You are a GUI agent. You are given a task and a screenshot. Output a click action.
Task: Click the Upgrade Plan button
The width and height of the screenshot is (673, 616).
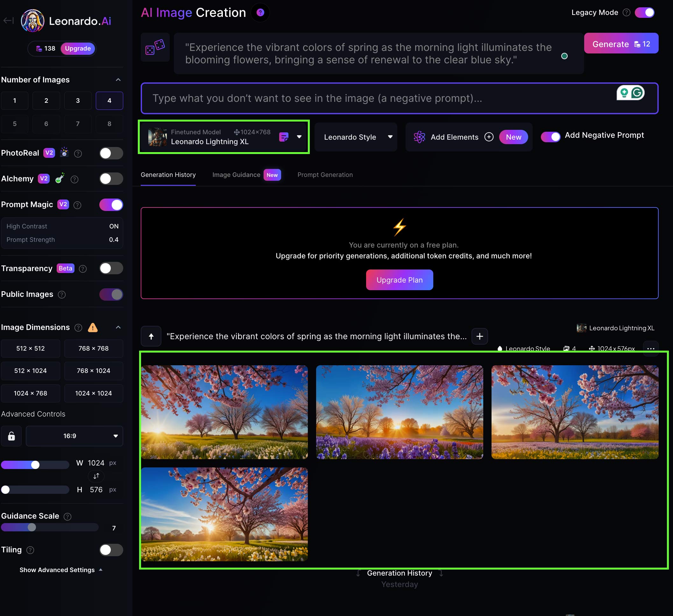point(399,280)
